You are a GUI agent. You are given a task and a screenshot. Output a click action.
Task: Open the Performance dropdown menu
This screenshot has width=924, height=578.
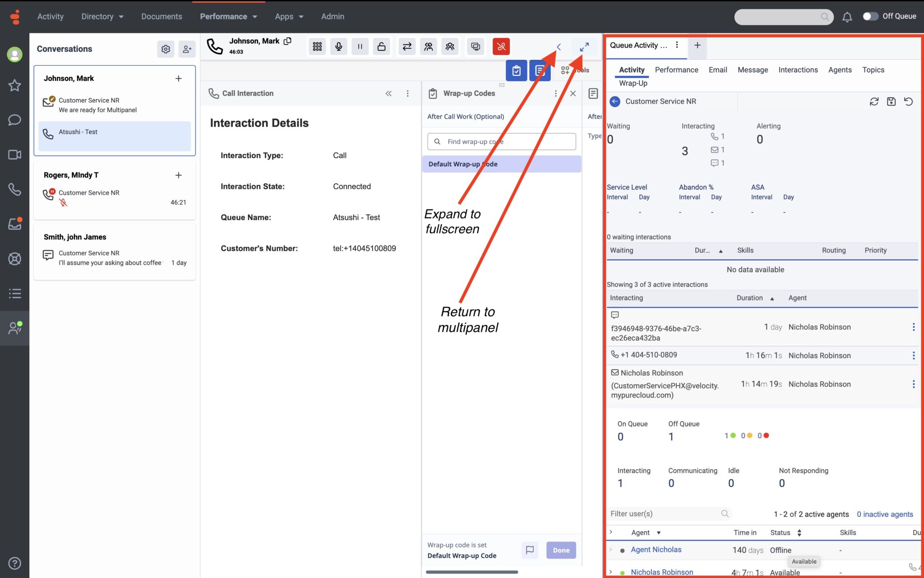pos(228,16)
